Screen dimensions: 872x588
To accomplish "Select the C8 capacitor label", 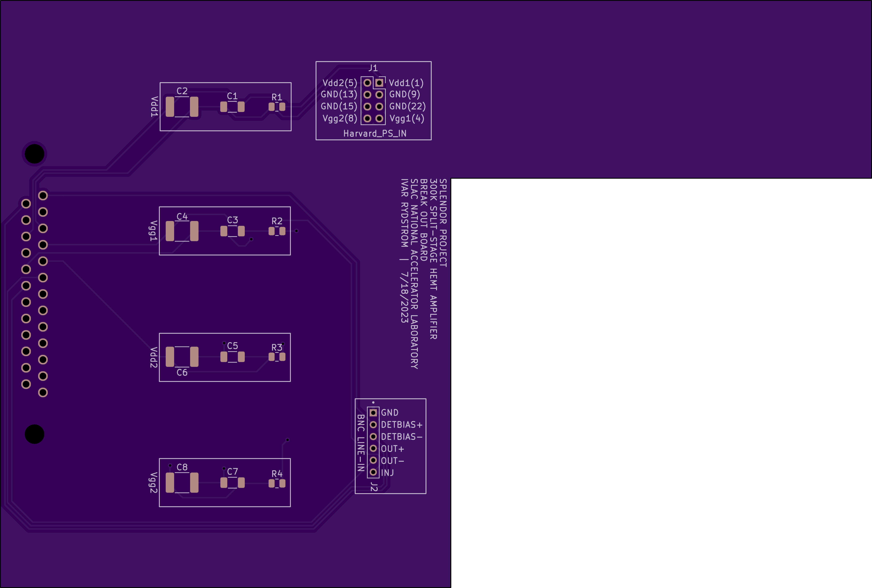I will [182, 467].
